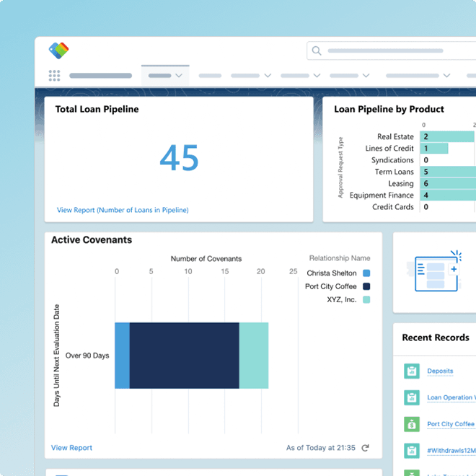Image resolution: width=476 pixels, height=476 pixels.
Task: Click the Loan Operation record icon
Action: [411, 397]
